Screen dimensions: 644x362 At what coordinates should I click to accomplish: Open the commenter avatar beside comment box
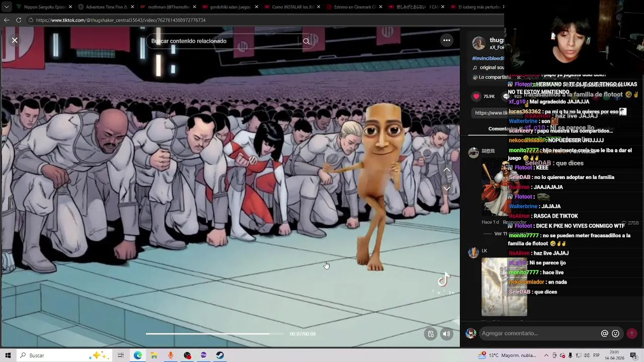(x=471, y=333)
